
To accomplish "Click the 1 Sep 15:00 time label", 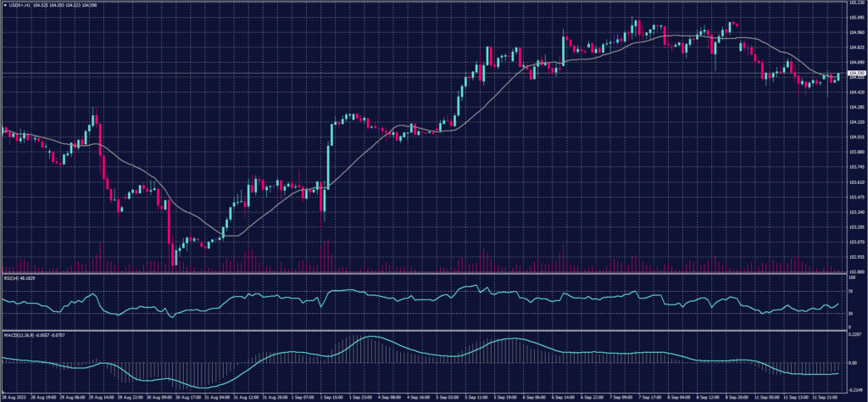I will 331,396.
